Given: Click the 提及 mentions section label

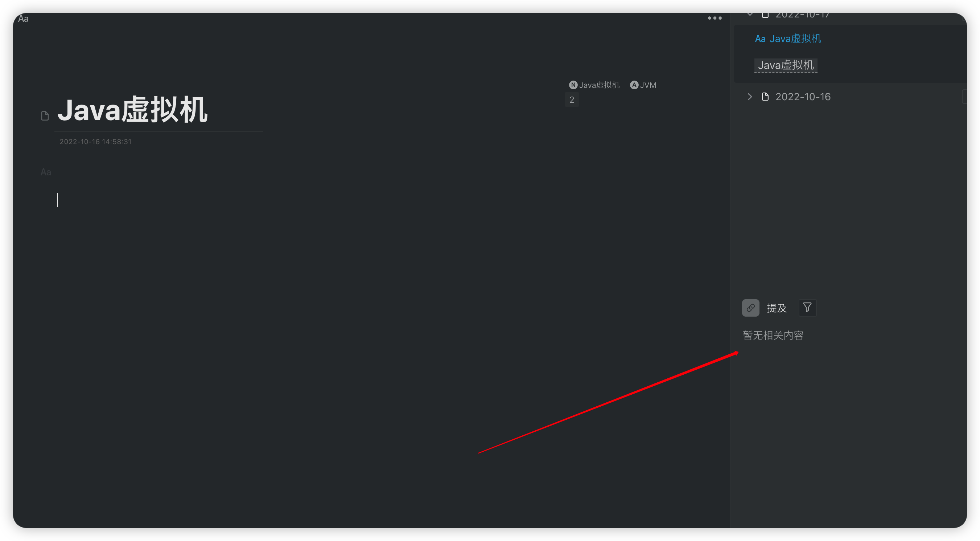Looking at the screenshot, I should click(777, 308).
